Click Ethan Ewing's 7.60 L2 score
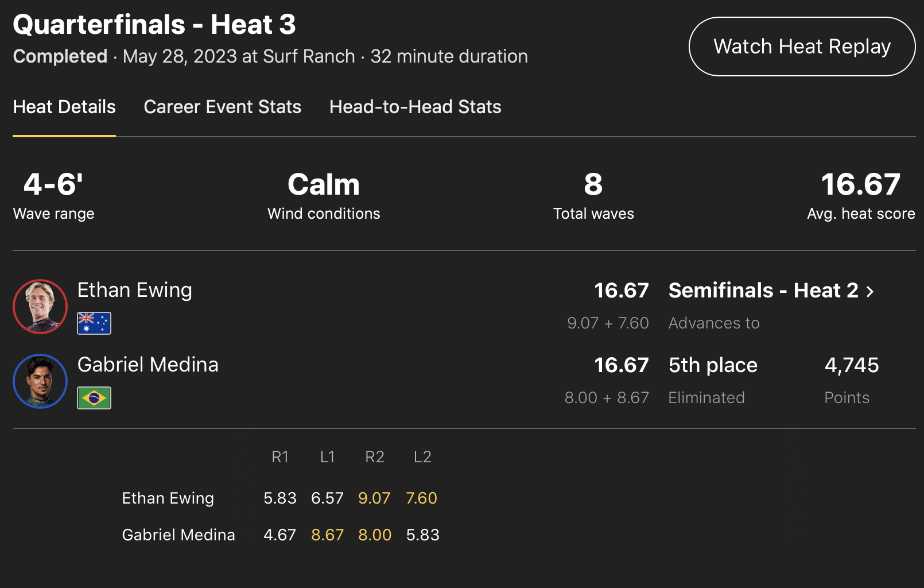Viewport: 924px width, 588px height. (x=421, y=498)
